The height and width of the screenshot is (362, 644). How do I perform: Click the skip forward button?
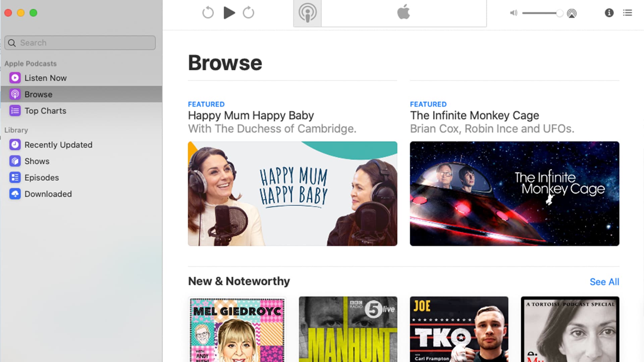coord(249,13)
